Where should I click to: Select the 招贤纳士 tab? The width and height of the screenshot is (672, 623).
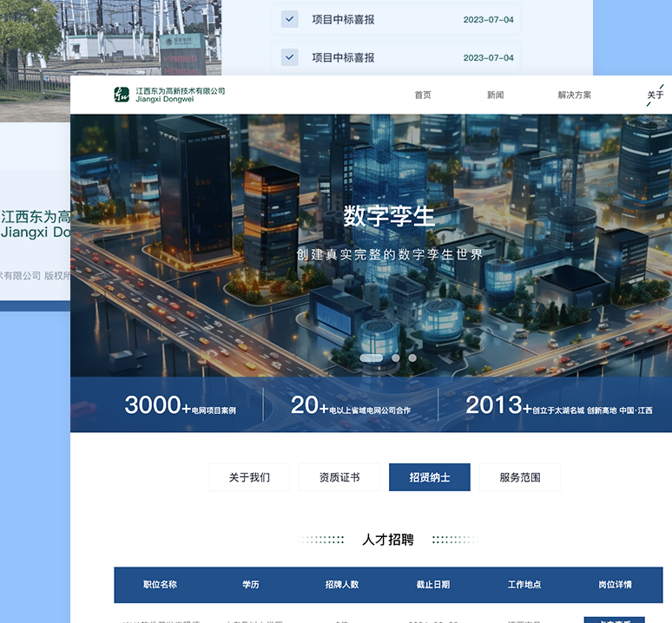tap(430, 477)
